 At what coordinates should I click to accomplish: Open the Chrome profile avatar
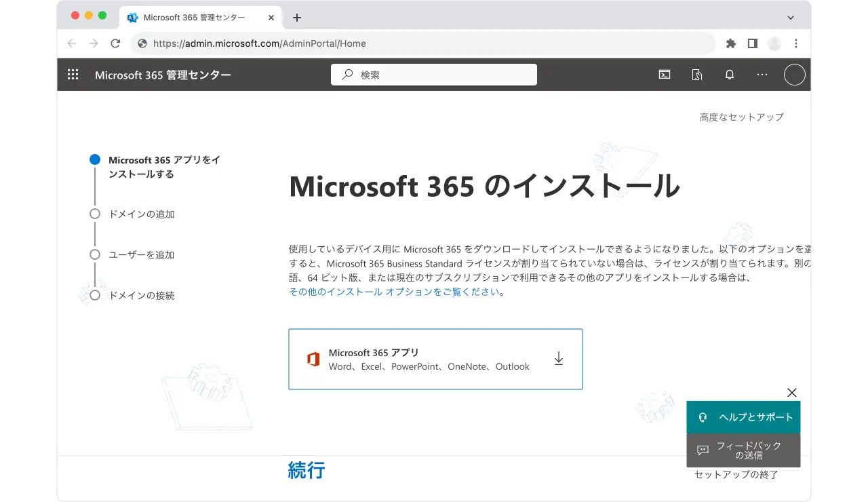(x=774, y=43)
